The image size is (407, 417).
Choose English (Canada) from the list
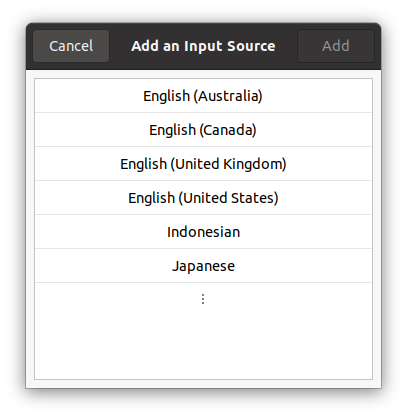pos(203,130)
